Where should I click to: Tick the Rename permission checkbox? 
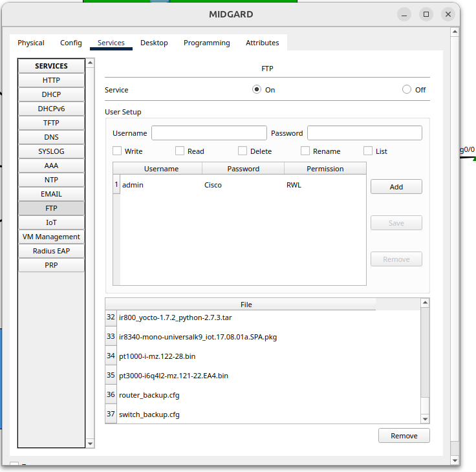pos(305,151)
